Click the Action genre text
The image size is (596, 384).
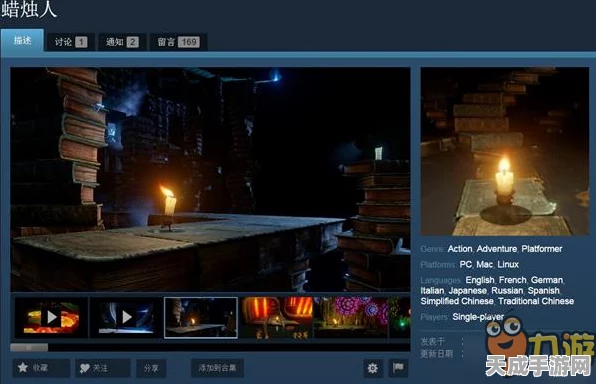pos(460,249)
